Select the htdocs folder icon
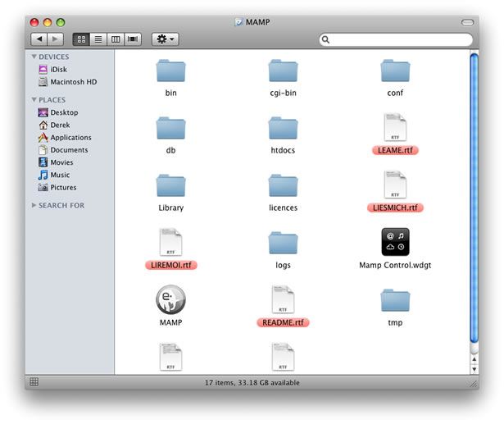 pos(283,129)
